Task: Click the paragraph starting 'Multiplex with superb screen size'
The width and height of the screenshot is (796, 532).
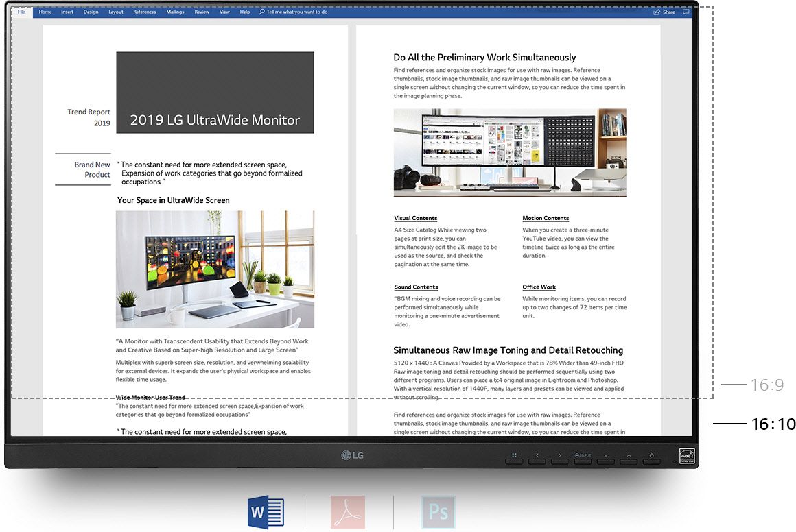Action: 213,371
